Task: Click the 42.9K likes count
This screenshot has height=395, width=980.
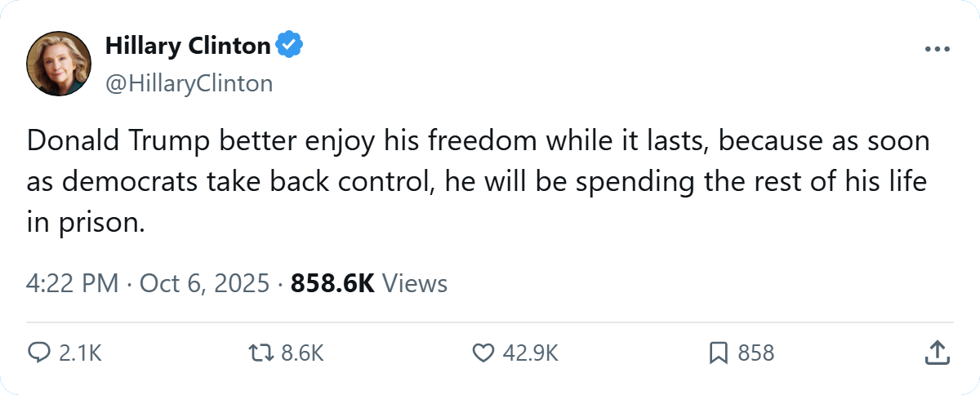Action: 530,353
